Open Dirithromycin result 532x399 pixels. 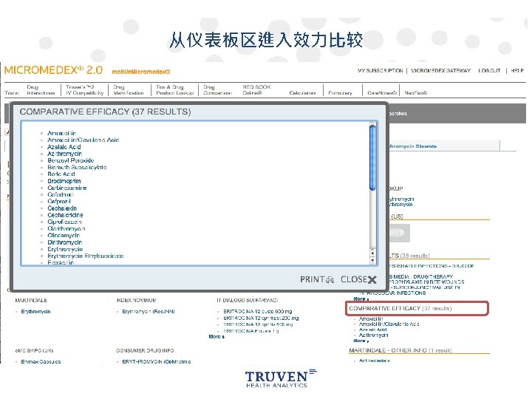click(65, 242)
